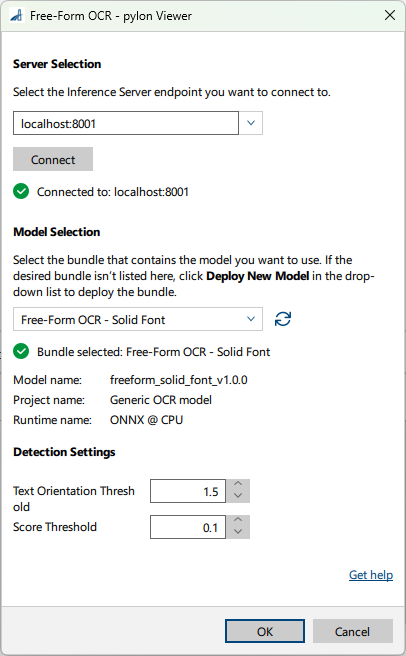Click the ONNX @ CPU runtime name text
The height and width of the screenshot is (656, 406).
146,420
